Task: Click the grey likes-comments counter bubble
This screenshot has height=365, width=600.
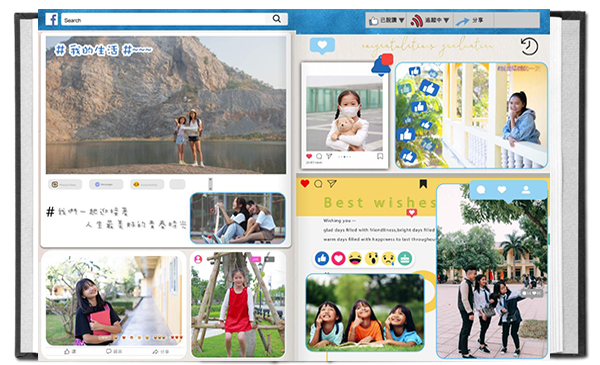Action: [x=533, y=293]
